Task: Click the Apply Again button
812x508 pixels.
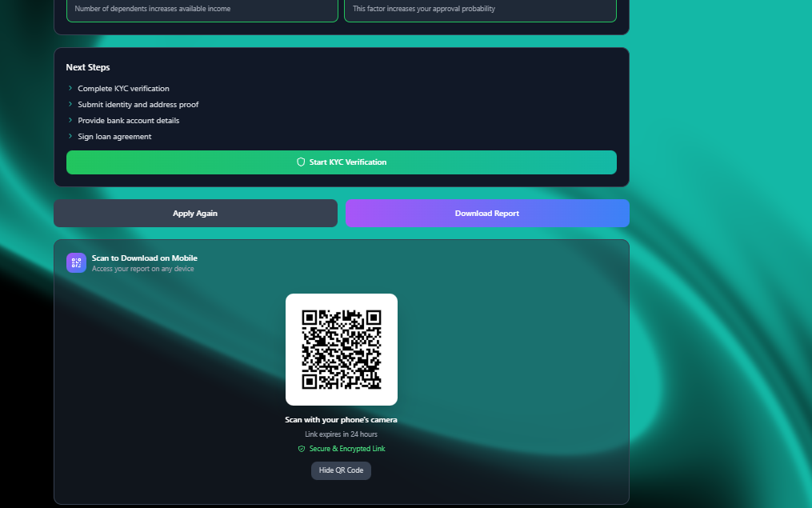Action: (195, 214)
